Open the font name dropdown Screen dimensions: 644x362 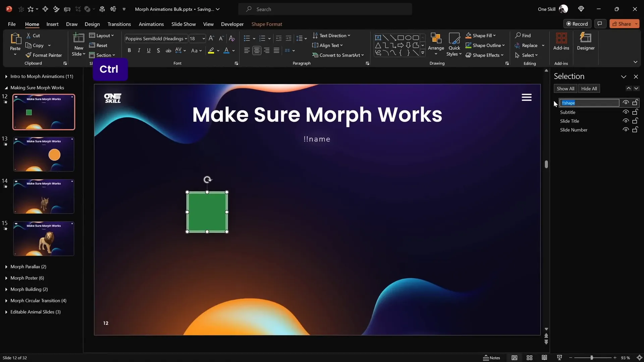click(186, 39)
